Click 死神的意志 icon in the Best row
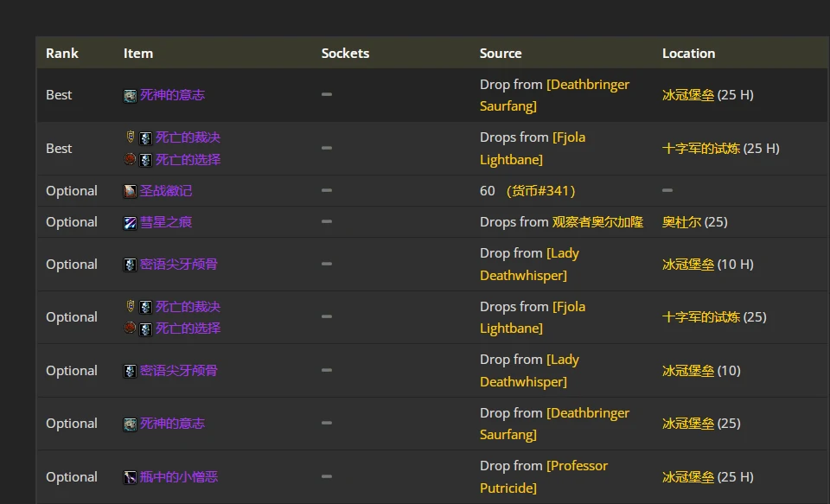The height and width of the screenshot is (504, 830). (x=130, y=96)
